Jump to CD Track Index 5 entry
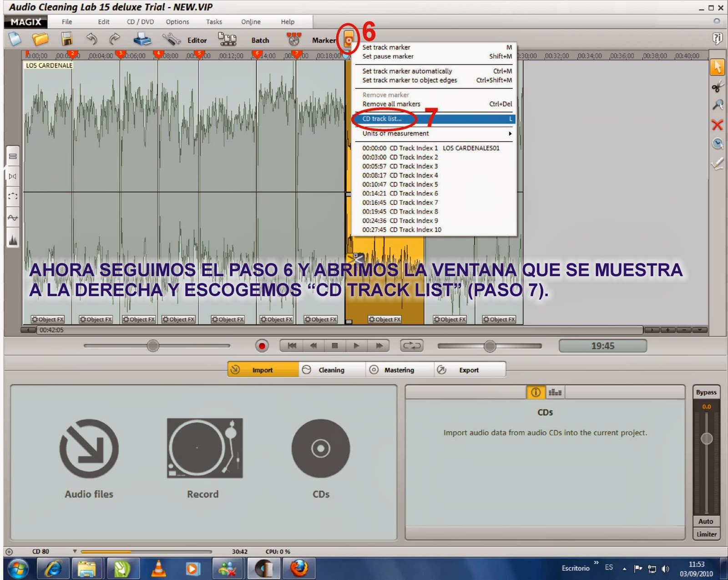The image size is (728, 580). point(435,184)
